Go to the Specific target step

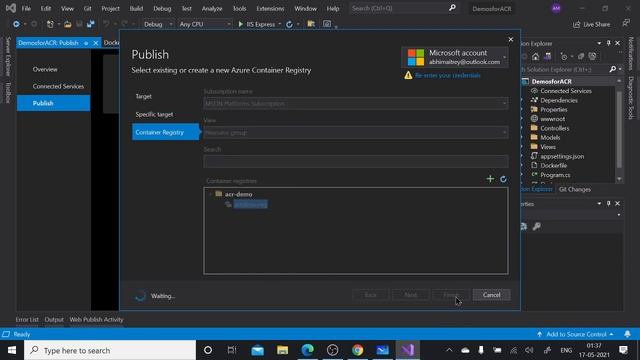(x=154, y=114)
